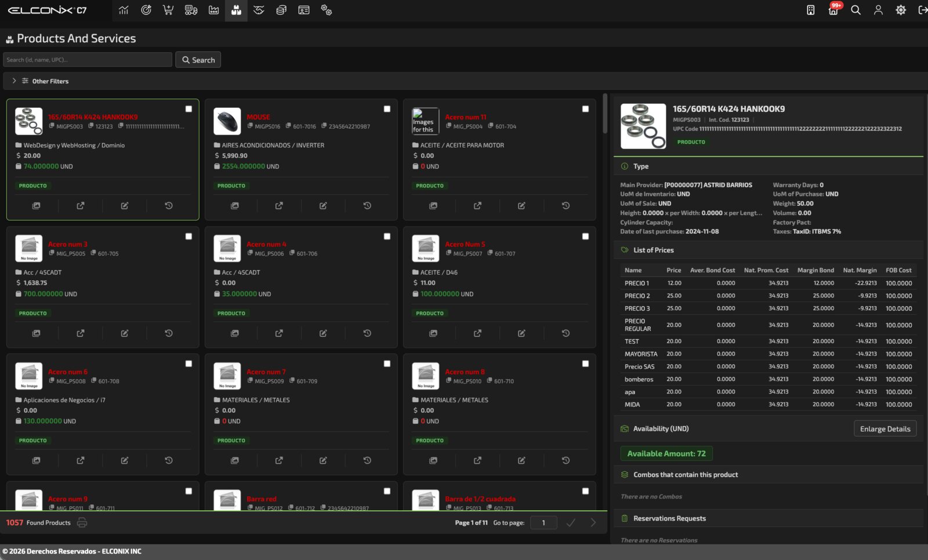Click the Go to page number field
The image size is (928, 560).
[x=543, y=523]
